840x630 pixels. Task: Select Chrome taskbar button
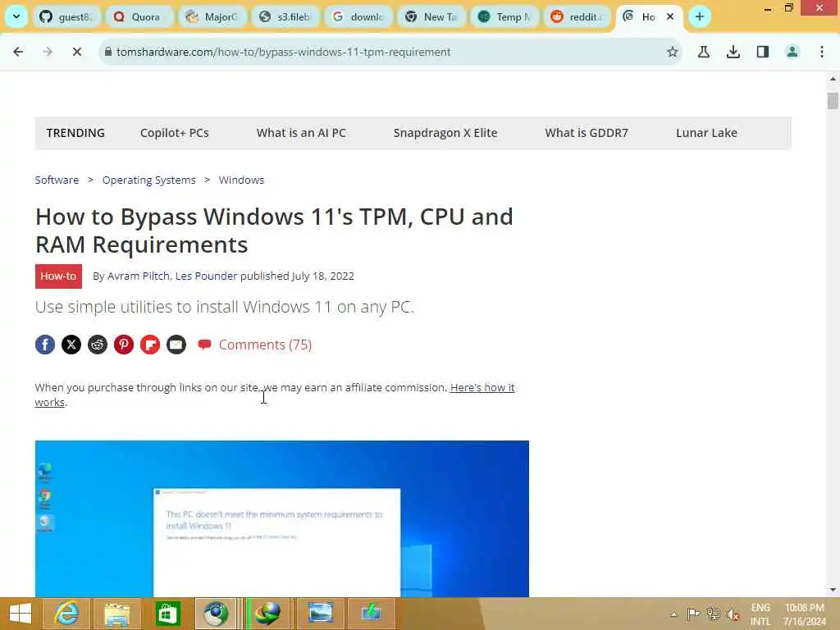pyautogui.click(x=216, y=614)
